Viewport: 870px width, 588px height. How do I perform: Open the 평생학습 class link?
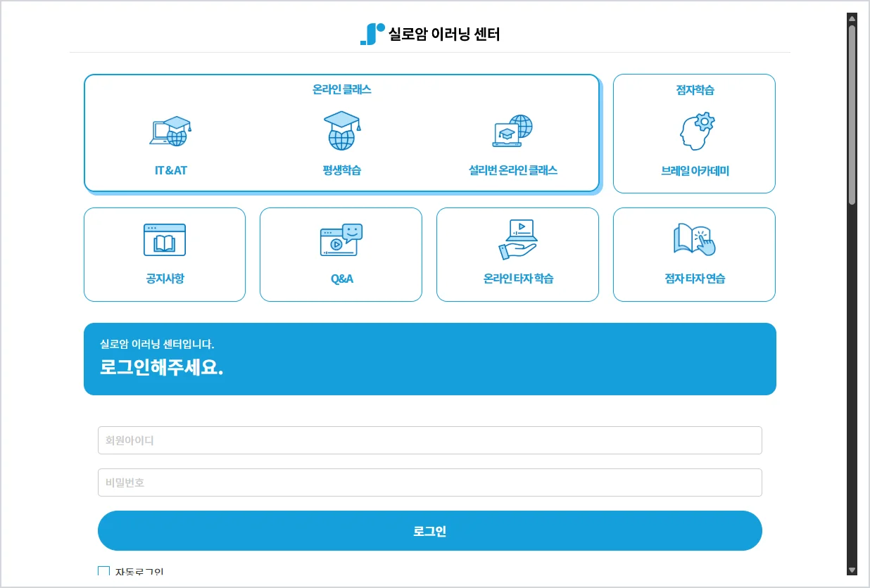tap(341, 170)
